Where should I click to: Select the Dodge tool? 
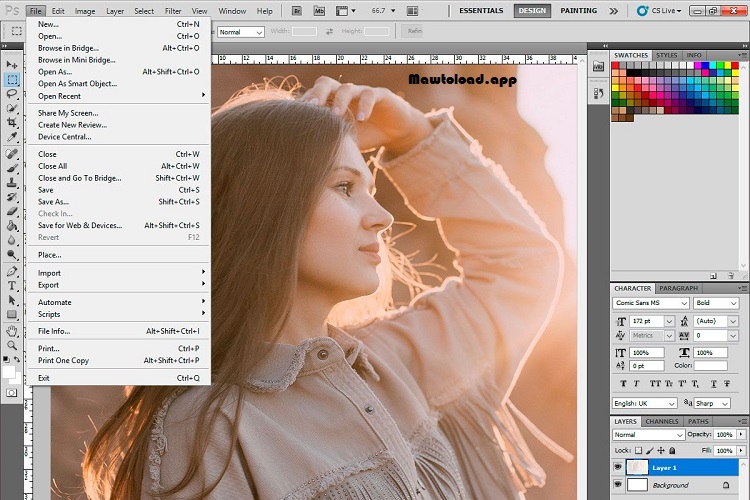tap(12, 255)
